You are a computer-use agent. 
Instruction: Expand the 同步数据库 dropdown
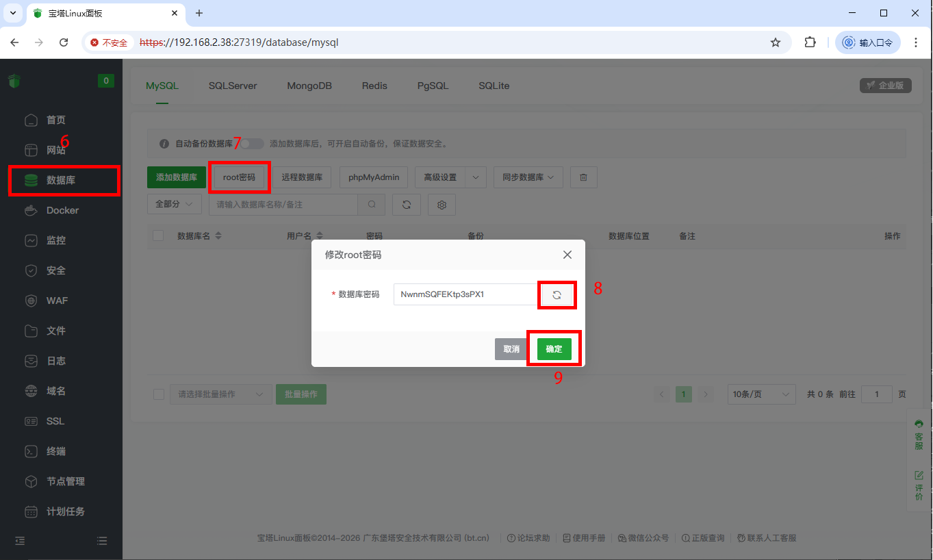tap(528, 177)
